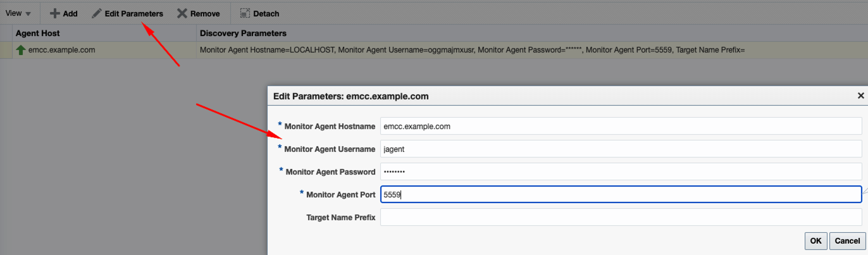Click the Add plus icon
Image resolution: width=868 pixels, height=255 pixels.
[x=55, y=13]
